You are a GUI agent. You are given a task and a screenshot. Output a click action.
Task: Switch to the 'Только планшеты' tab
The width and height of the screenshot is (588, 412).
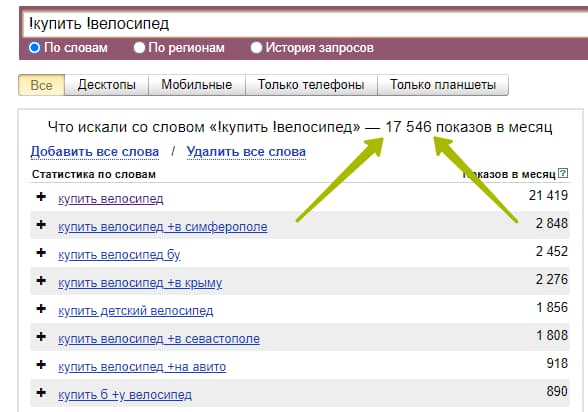pyautogui.click(x=443, y=85)
